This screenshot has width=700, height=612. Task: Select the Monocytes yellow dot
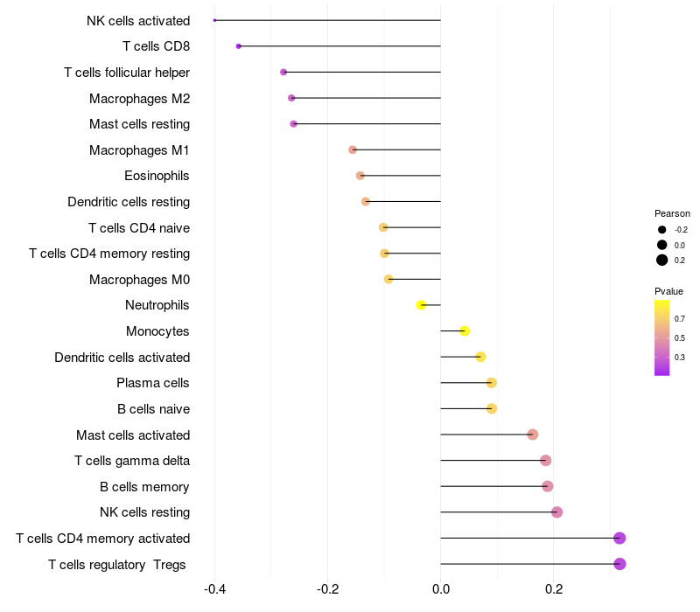point(465,331)
